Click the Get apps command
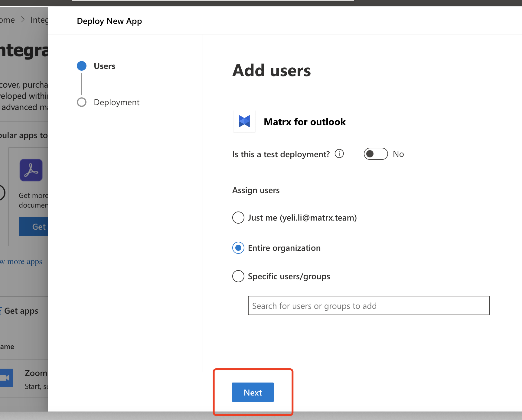The width and height of the screenshot is (522, 420). tap(21, 311)
